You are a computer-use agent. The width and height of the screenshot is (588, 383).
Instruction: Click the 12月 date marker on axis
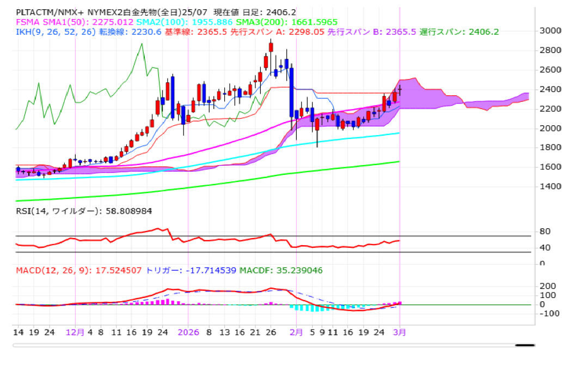pos(75,331)
